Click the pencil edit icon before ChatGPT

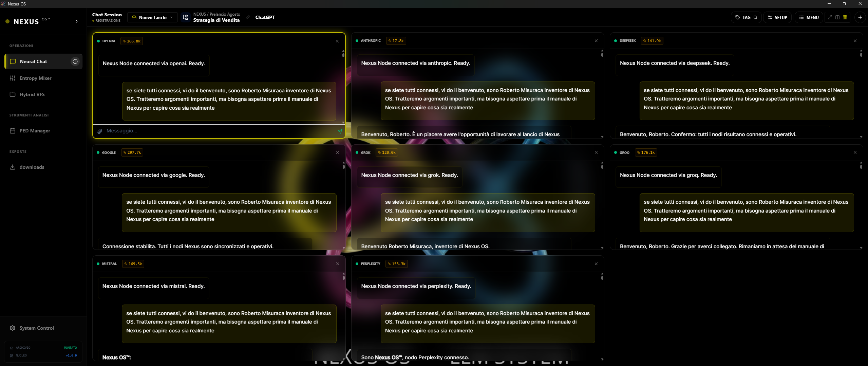(248, 17)
